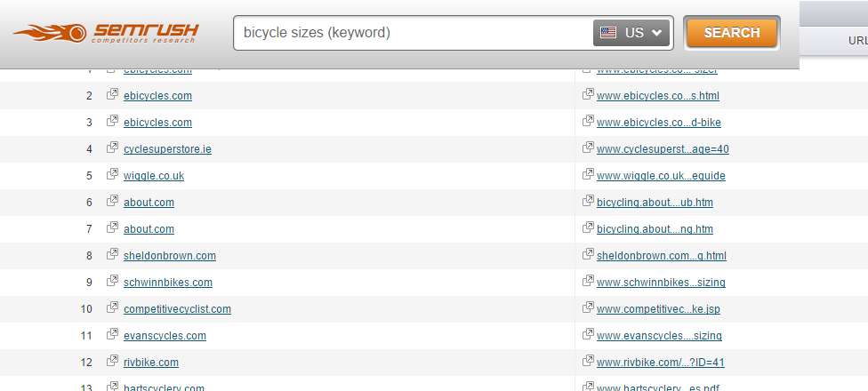The image size is (868, 391).
Task: Open external icon beside competitivecyclist.com
Action: pyautogui.click(x=112, y=307)
